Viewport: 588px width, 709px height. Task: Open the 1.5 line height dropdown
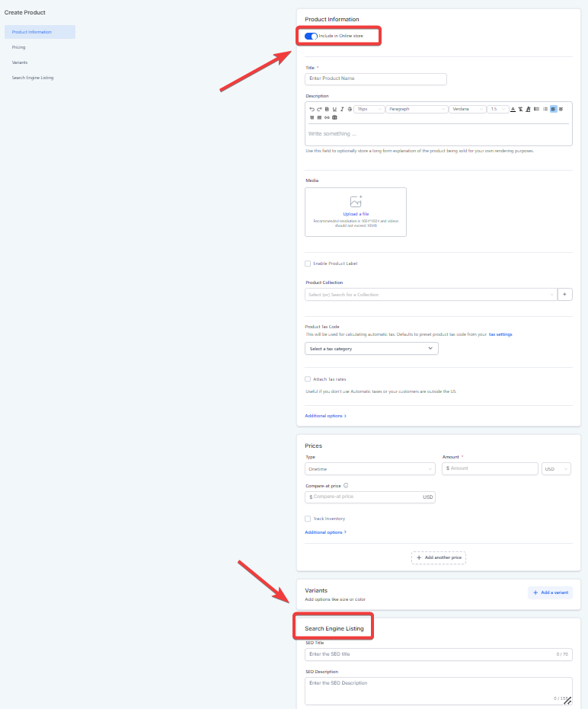pyautogui.click(x=498, y=109)
